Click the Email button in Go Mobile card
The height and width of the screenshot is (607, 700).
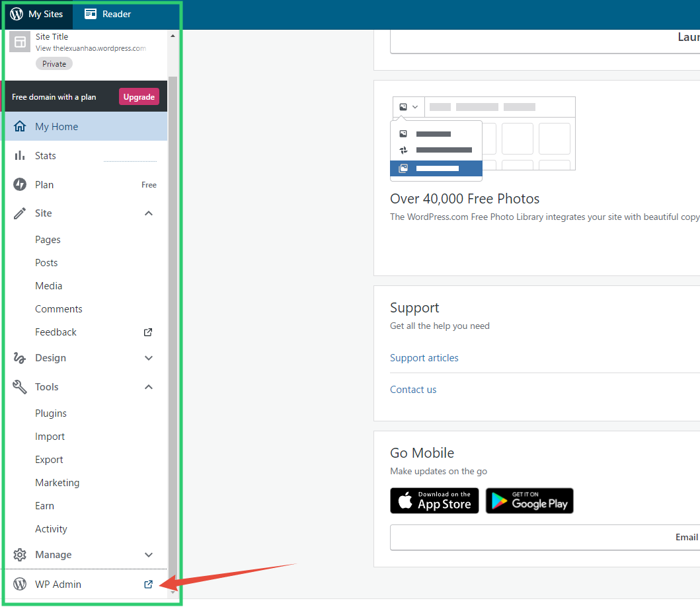[x=545, y=537]
